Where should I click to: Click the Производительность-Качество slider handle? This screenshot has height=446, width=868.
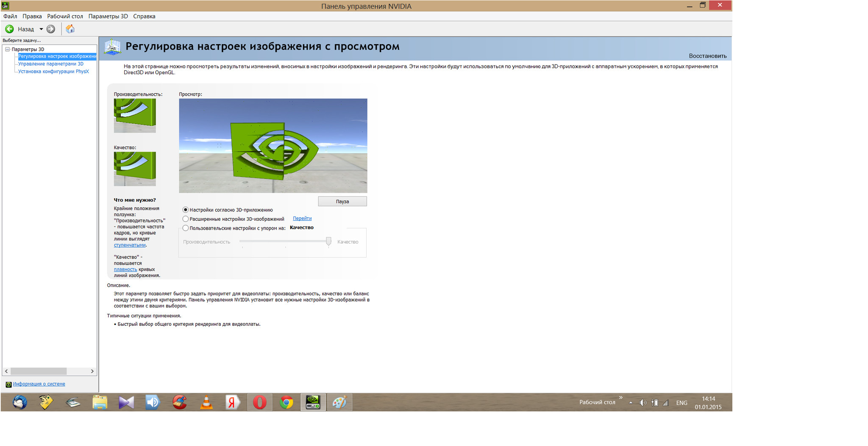328,241
